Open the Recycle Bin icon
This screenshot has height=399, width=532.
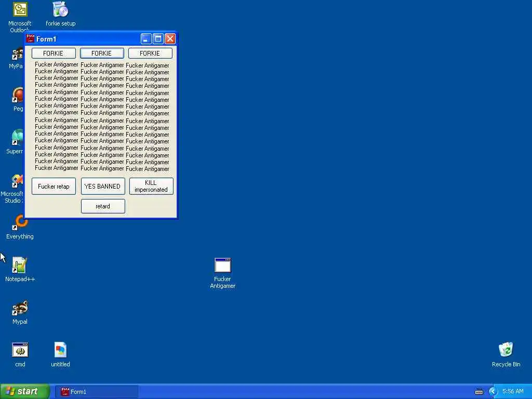pyautogui.click(x=506, y=354)
